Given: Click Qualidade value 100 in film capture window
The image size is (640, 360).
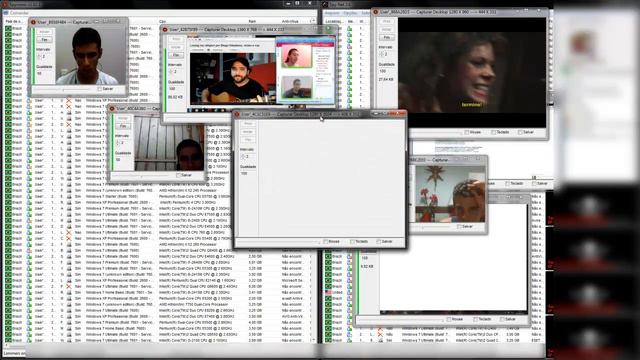Looking at the screenshot, I should 383,71.
